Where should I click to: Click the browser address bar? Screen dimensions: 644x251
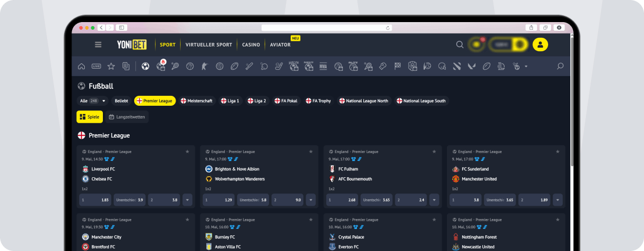(x=327, y=27)
